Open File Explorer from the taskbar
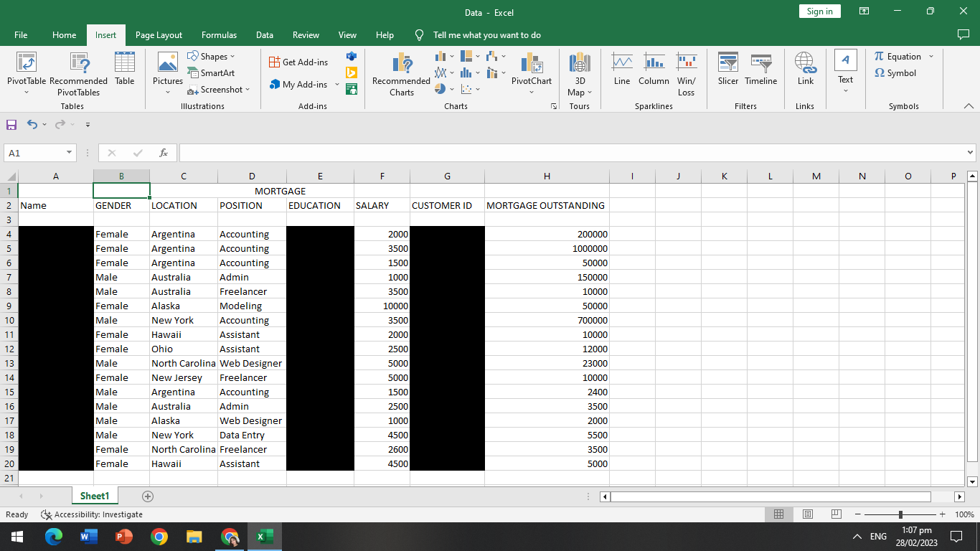This screenshot has height=551, width=980. tap(194, 537)
